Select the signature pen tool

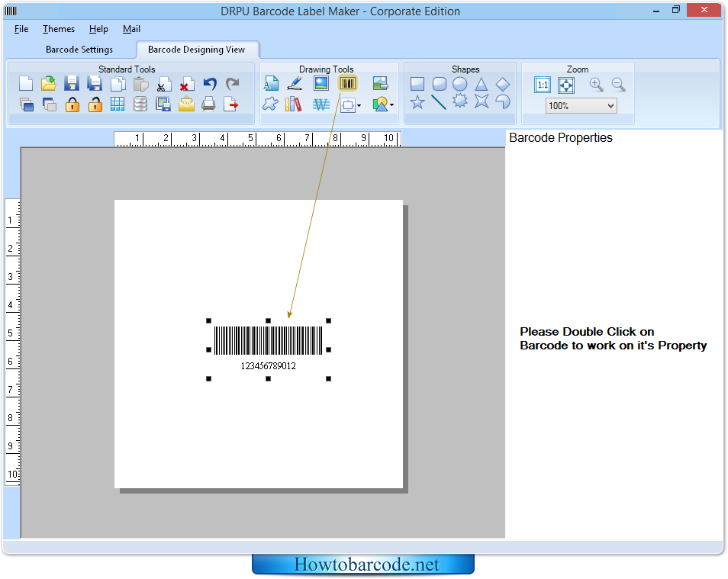tap(295, 84)
